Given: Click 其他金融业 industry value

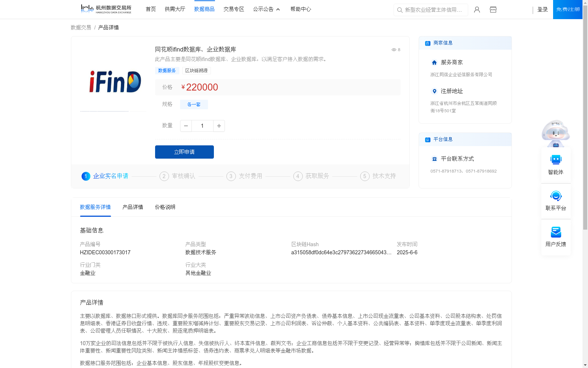Looking at the screenshot, I should [x=198, y=273].
